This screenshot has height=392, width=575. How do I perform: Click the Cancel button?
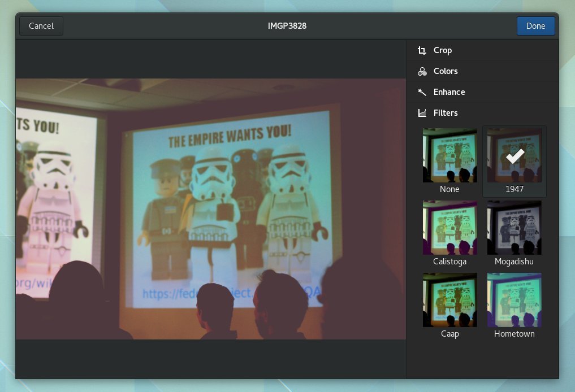tap(41, 26)
